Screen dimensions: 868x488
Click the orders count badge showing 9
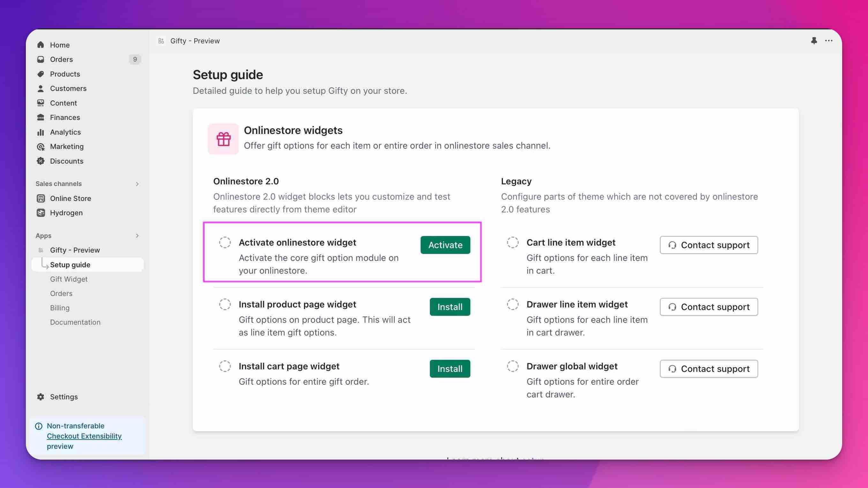135,59
